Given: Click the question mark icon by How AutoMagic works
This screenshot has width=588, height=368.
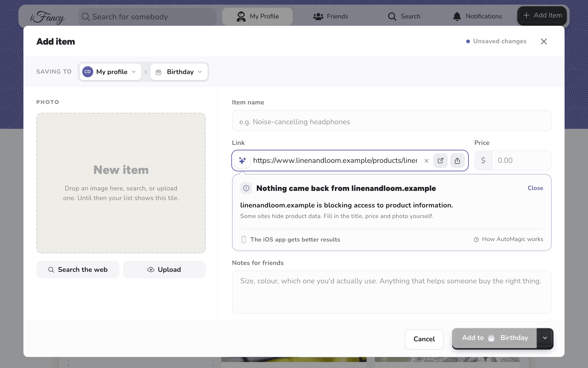Looking at the screenshot, I should (476, 239).
